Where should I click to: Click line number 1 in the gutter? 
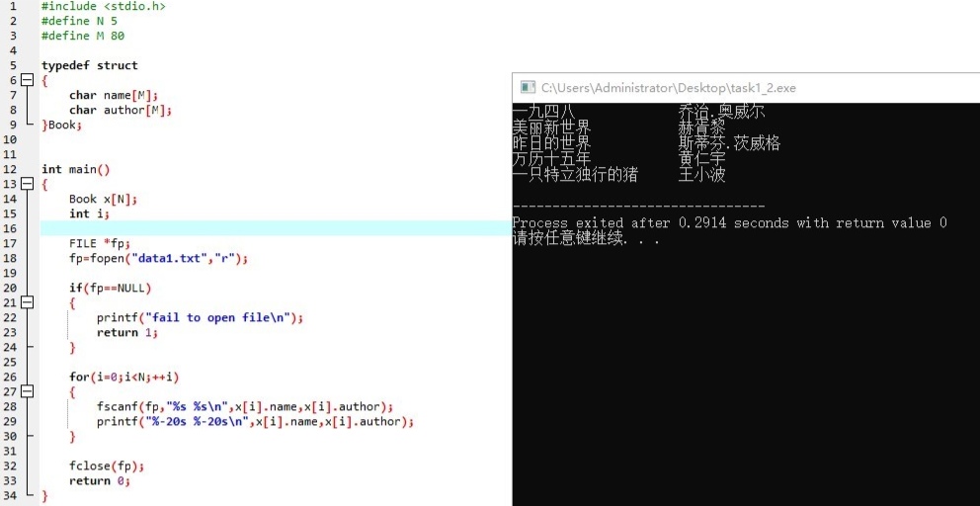pyautogui.click(x=14, y=6)
